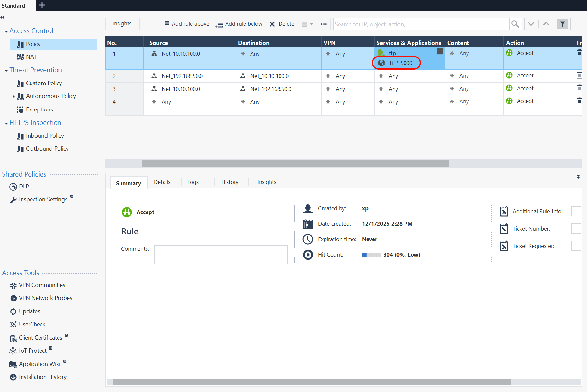Screen dimensions: 587x392
Task: Click the plus icon in Services cell
Action: pos(440,51)
